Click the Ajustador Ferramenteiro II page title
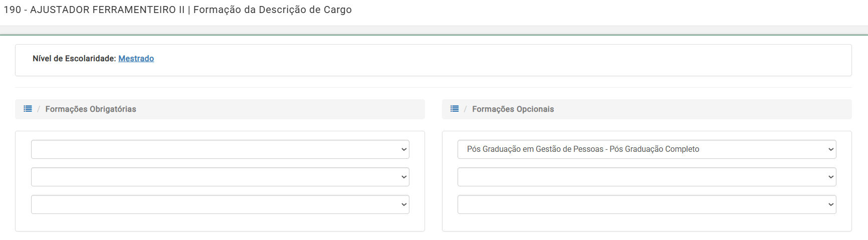868x240 pixels. 177,10
